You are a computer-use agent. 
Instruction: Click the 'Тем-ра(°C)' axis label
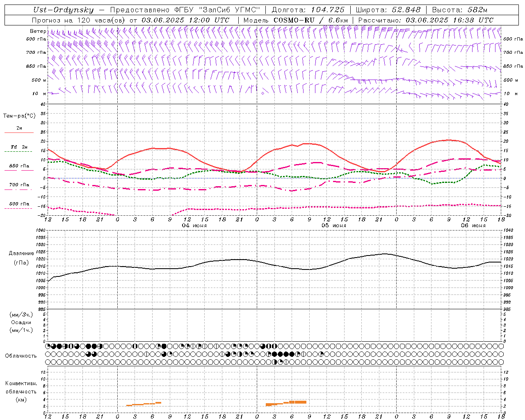tap(19, 116)
